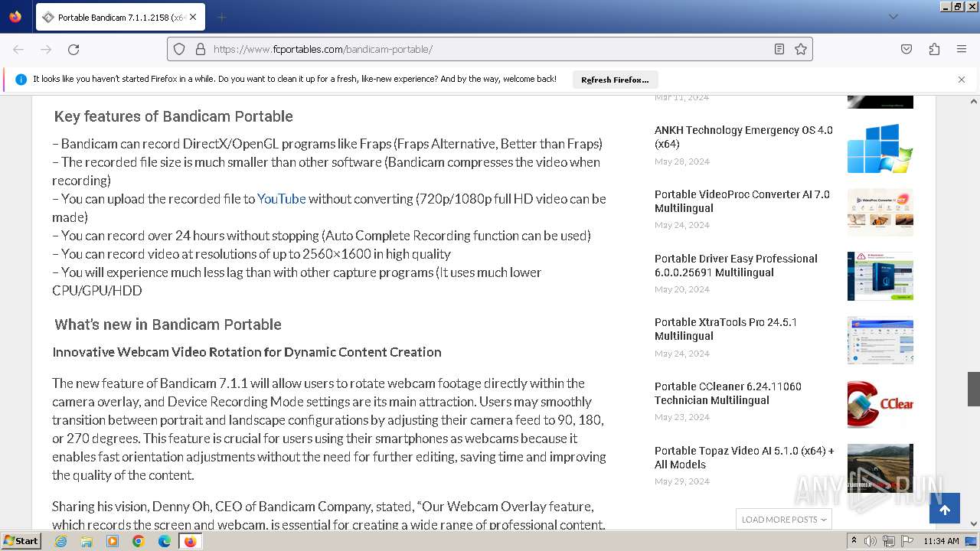
Task: Show hidden tray icons arrow
Action: click(854, 541)
